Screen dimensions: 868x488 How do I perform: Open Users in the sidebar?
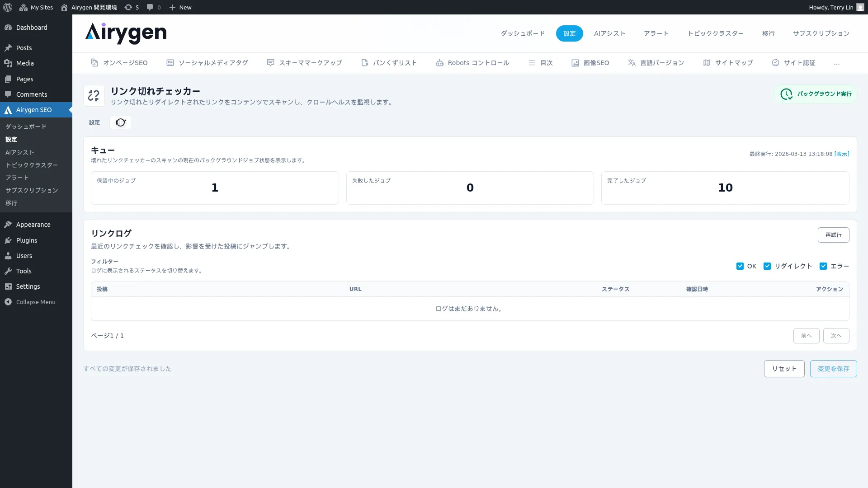pyautogui.click(x=36, y=256)
